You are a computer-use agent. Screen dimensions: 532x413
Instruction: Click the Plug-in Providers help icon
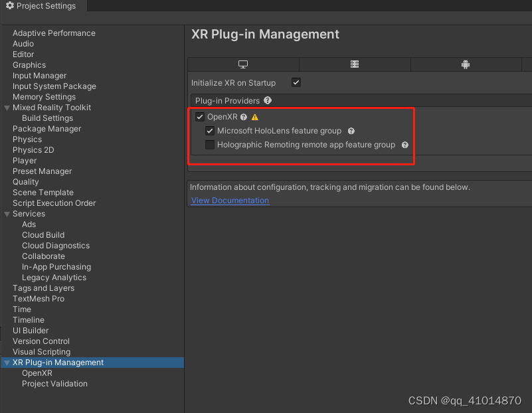[x=268, y=101]
